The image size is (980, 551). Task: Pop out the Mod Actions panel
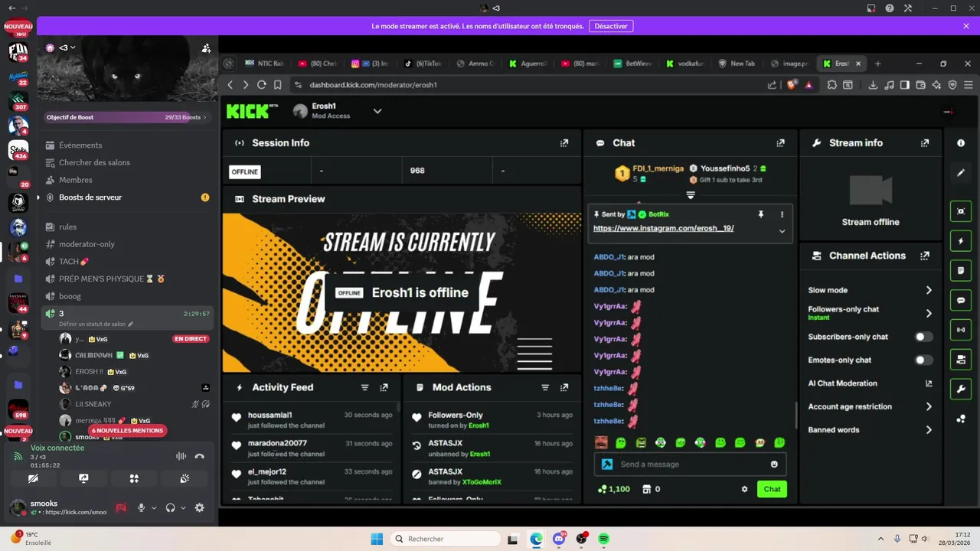point(564,388)
